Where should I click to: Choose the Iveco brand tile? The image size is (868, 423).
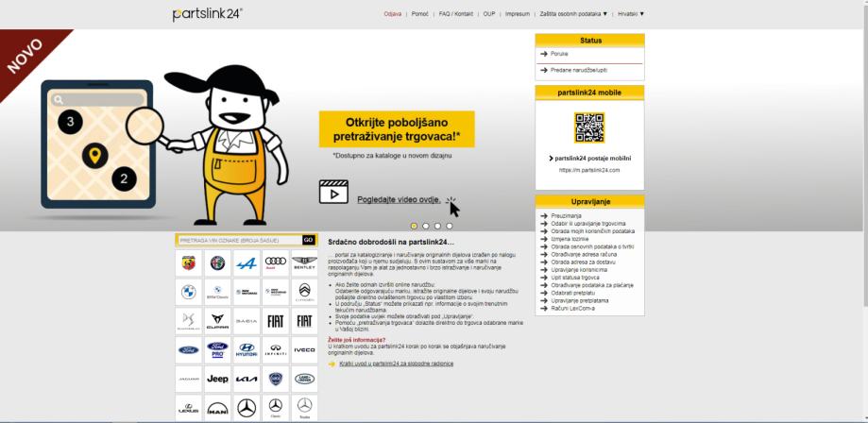[x=304, y=350]
